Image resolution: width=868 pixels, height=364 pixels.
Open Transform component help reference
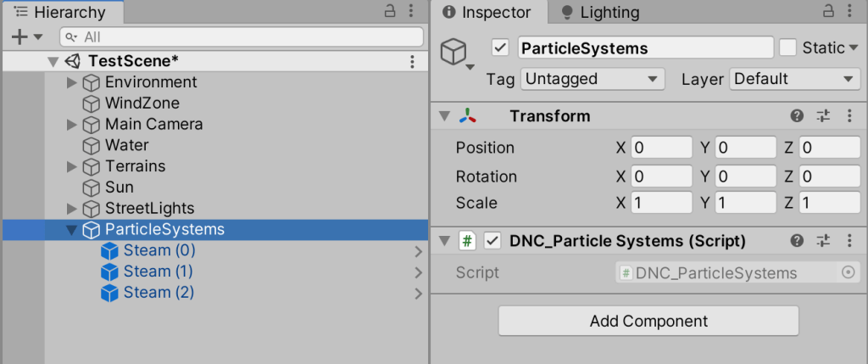click(797, 116)
